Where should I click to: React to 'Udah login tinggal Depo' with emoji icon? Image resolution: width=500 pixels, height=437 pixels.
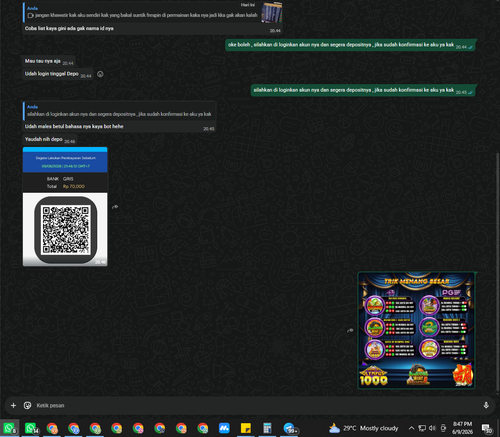point(100,74)
